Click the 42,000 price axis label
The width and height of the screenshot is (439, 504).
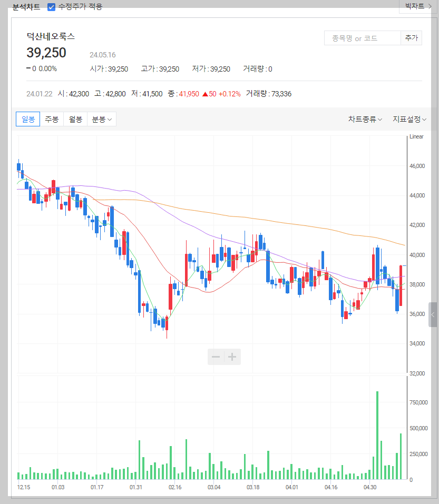pos(417,225)
